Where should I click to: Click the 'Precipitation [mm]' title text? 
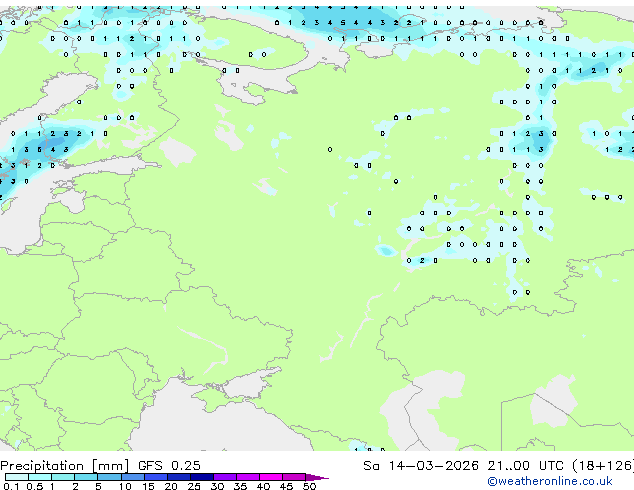tap(65, 466)
